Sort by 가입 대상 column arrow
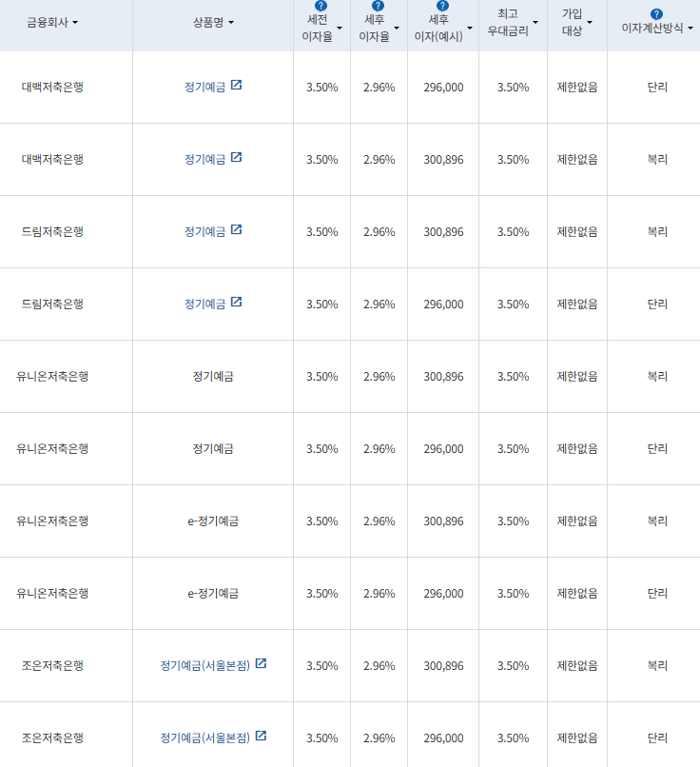 (x=589, y=23)
